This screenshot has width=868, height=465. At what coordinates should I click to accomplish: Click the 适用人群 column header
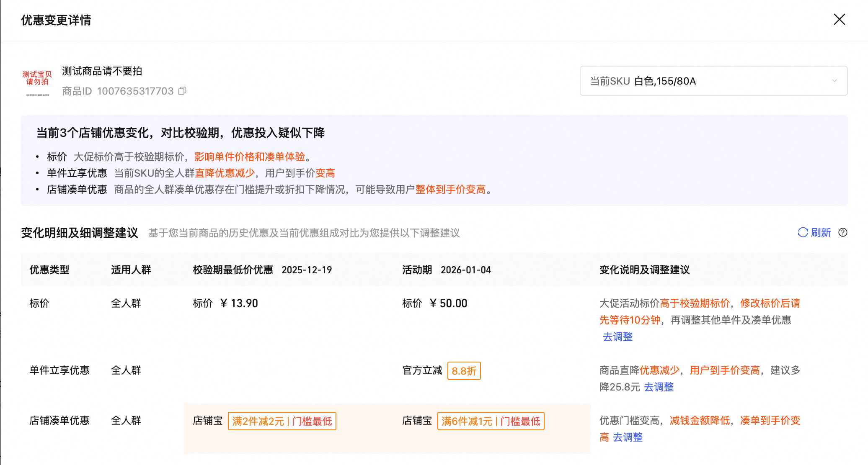(131, 270)
